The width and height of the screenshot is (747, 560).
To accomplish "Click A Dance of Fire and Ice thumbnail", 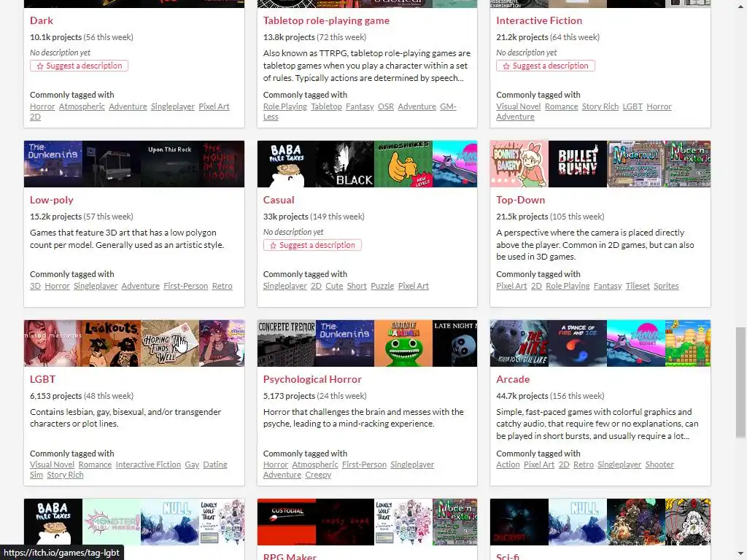I will 578,343.
